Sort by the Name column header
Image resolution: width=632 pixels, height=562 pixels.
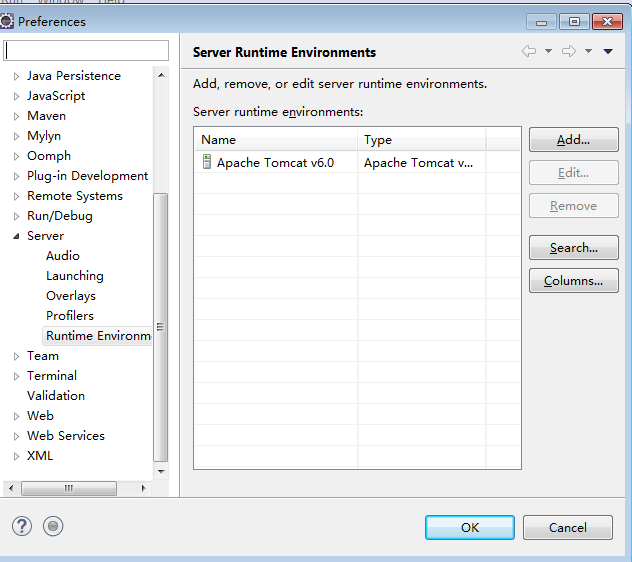pos(276,139)
